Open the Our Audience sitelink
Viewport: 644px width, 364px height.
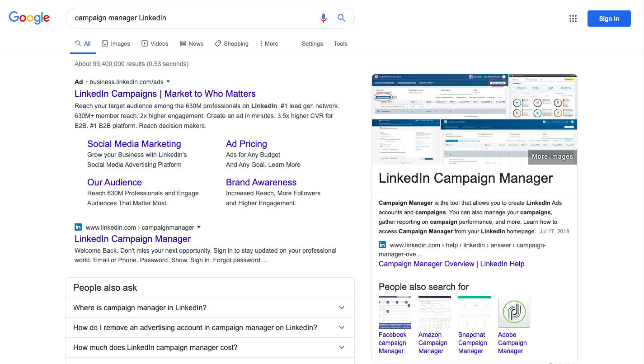pyautogui.click(x=114, y=182)
